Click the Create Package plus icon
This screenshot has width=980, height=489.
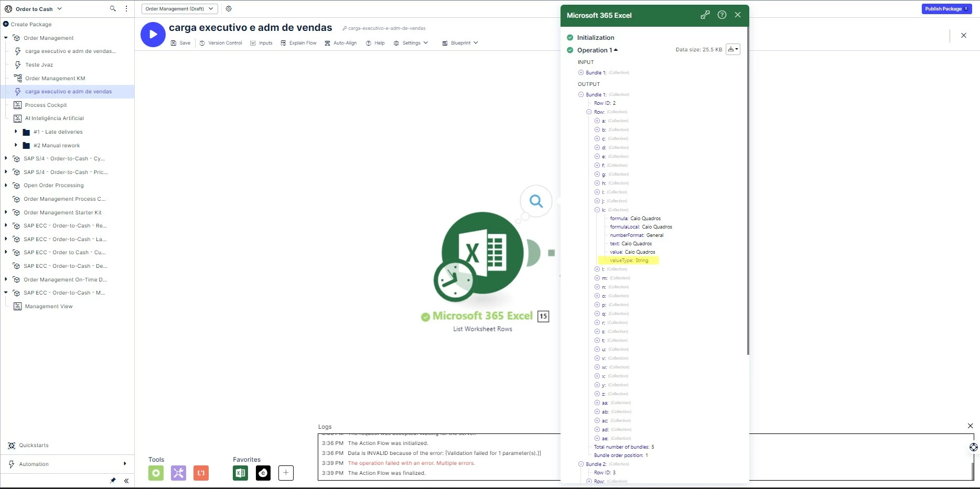tap(6, 24)
